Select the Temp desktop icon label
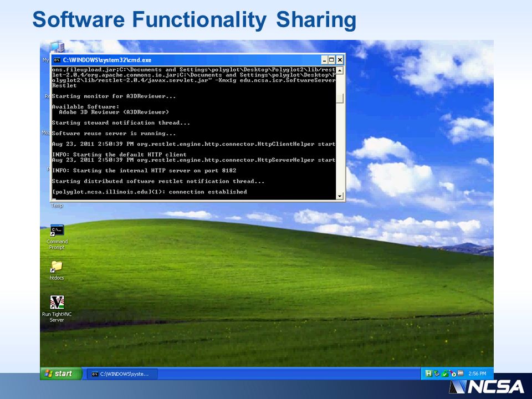Screen dimensions: 532x399 tap(57, 206)
